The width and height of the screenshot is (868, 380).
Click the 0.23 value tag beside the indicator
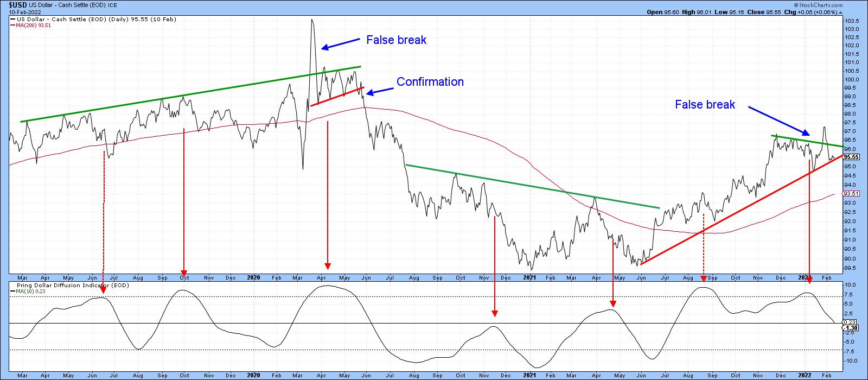pyautogui.click(x=849, y=322)
